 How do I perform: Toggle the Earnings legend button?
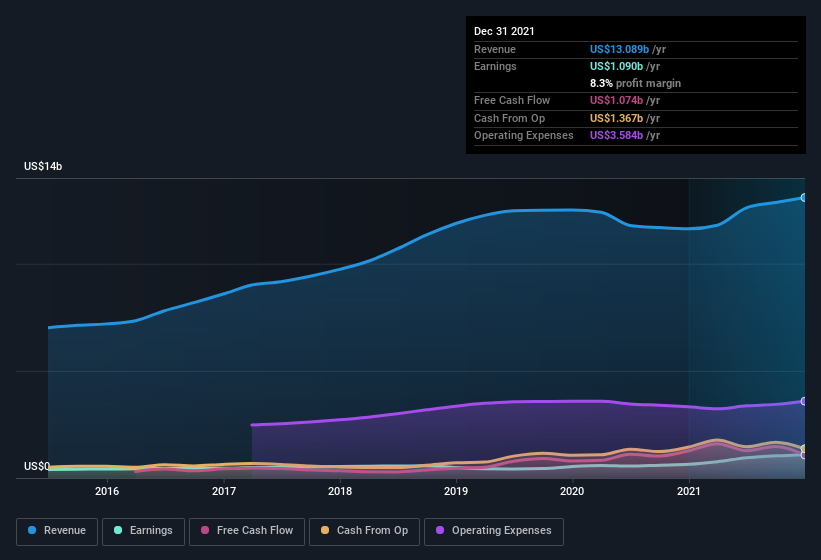[x=143, y=531]
